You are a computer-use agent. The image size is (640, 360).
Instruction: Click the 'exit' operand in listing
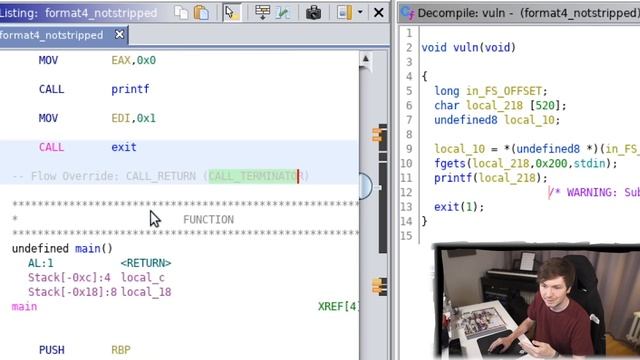click(x=124, y=147)
